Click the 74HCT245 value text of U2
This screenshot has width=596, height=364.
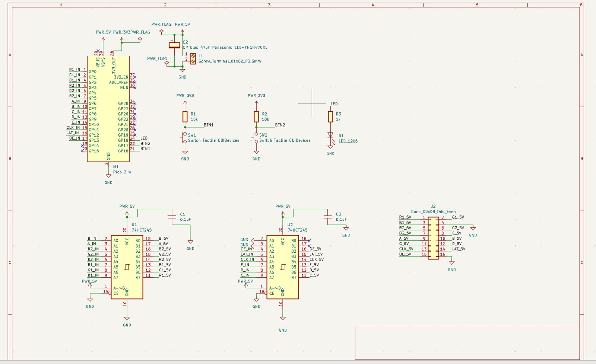click(297, 230)
